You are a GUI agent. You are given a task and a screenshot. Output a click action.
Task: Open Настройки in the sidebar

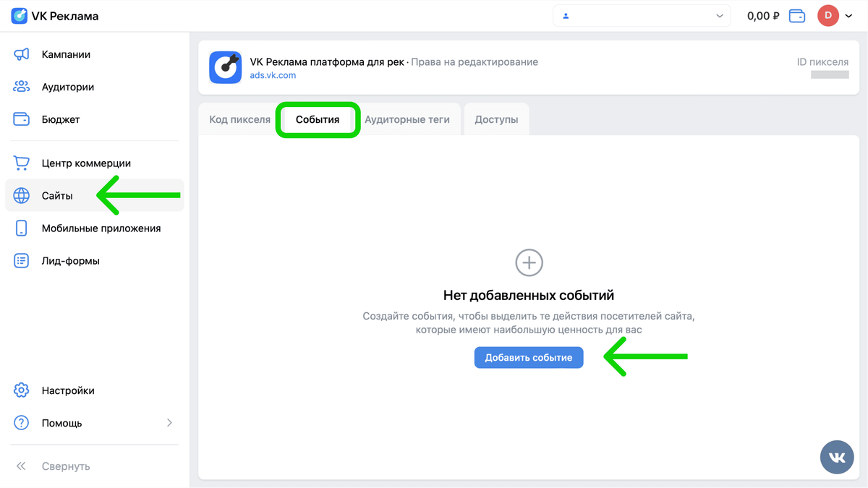[68, 390]
